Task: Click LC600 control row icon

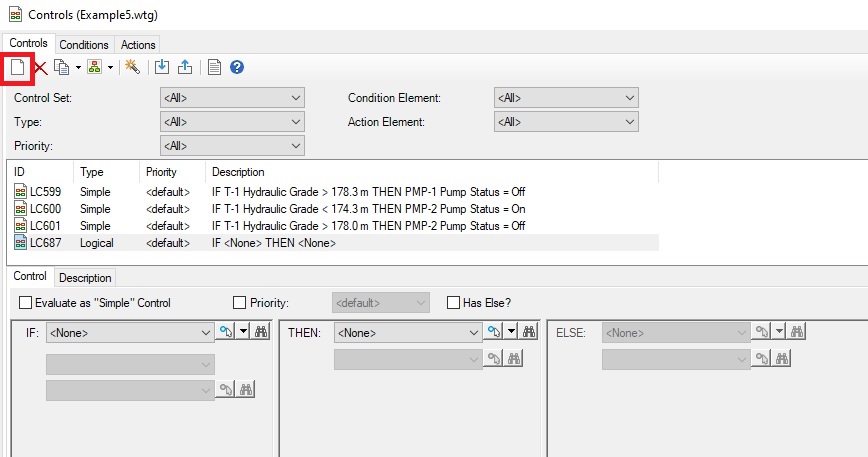Action: 20,209
